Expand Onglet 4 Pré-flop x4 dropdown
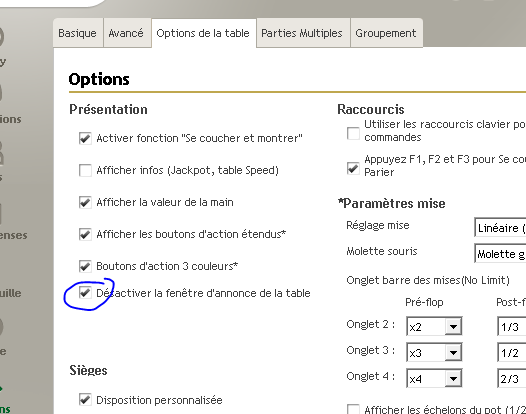This screenshot has height=414, width=526. click(434, 378)
